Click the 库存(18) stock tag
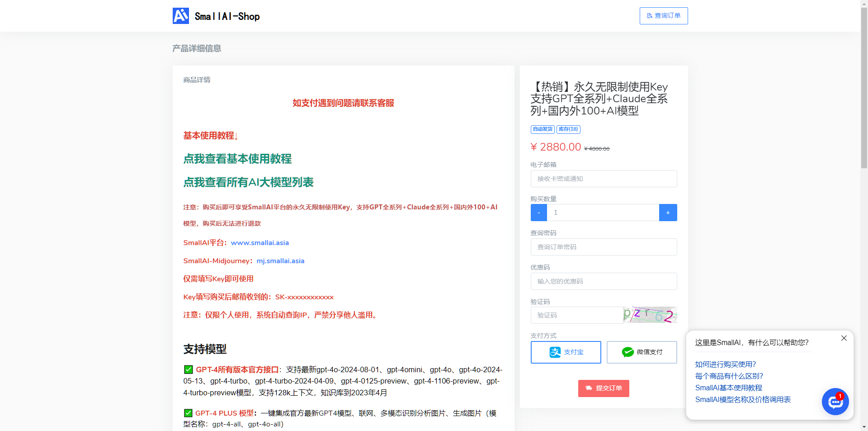This screenshot has width=868, height=431. (568, 129)
